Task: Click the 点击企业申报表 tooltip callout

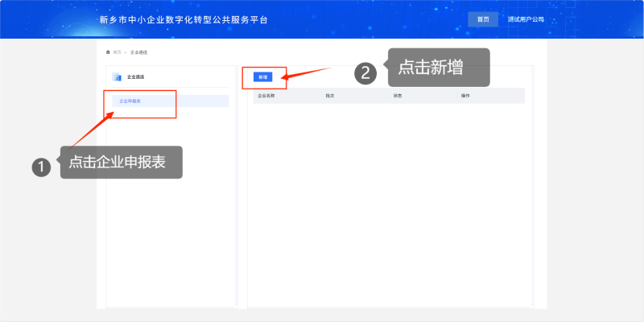Action: [121, 163]
